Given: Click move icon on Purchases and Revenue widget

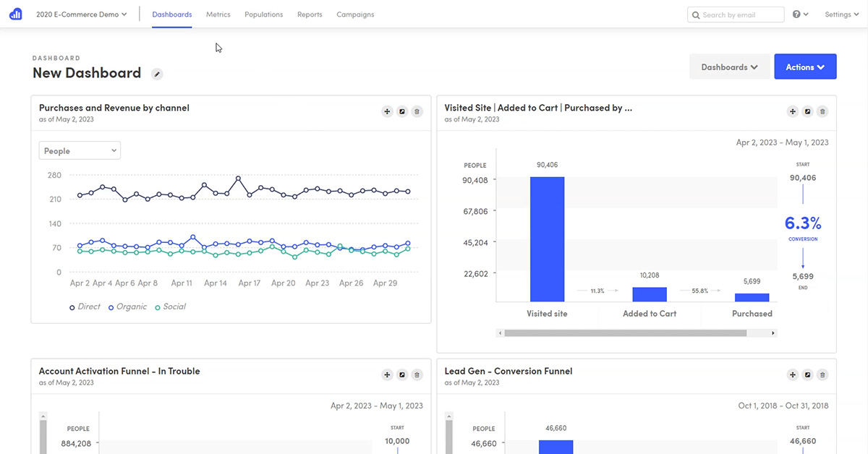Looking at the screenshot, I should point(387,111).
